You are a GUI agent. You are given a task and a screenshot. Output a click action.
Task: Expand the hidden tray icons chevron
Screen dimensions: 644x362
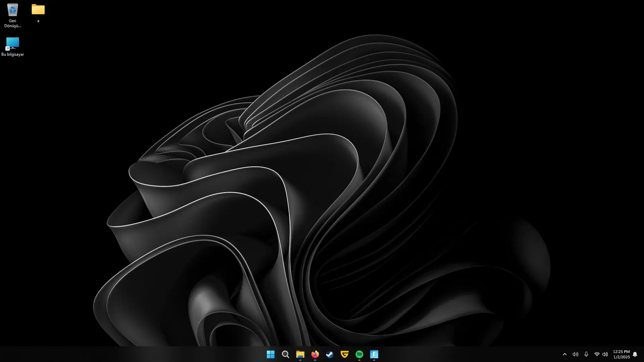tap(564, 354)
